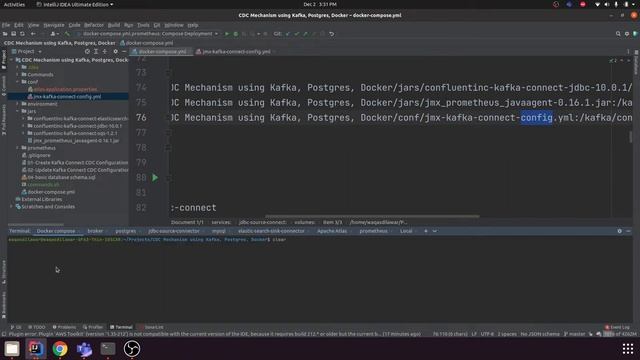Click the save all disk icon
The image size is (640, 360).
[13, 34]
